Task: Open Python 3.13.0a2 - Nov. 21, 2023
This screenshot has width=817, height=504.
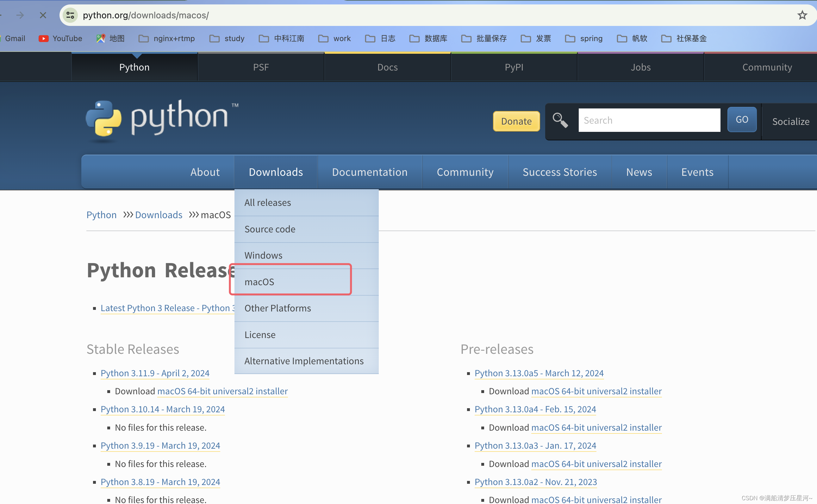Action: click(535, 482)
